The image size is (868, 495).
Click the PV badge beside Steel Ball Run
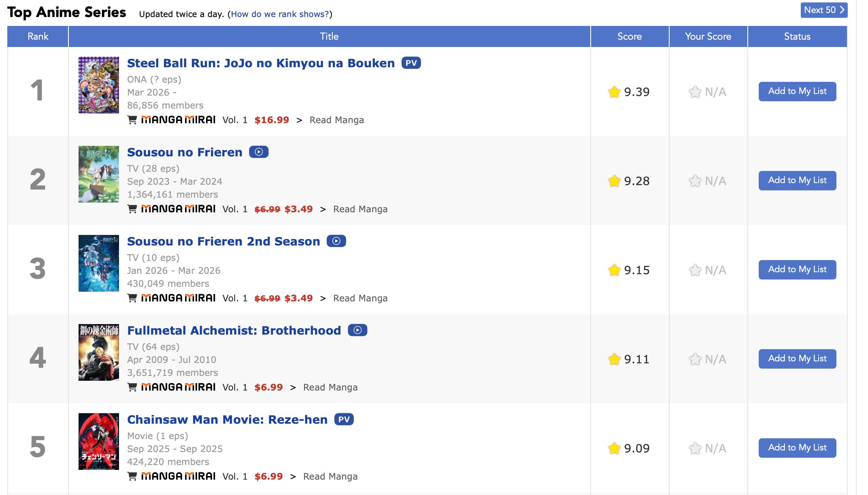point(411,63)
